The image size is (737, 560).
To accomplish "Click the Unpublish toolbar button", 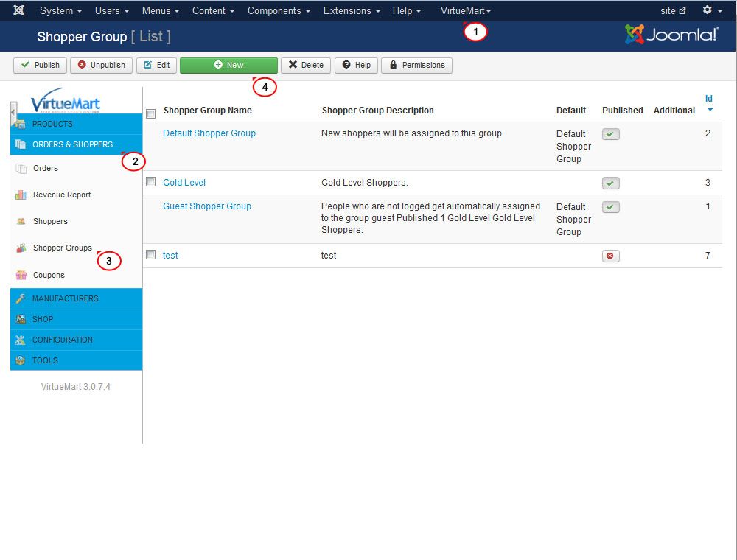I will tap(102, 66).
